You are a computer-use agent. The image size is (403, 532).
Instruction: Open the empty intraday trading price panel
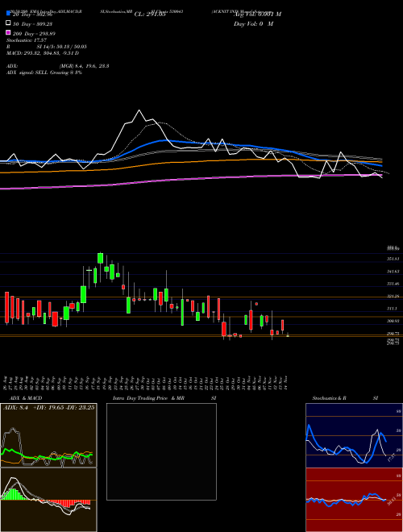(161, 451)
